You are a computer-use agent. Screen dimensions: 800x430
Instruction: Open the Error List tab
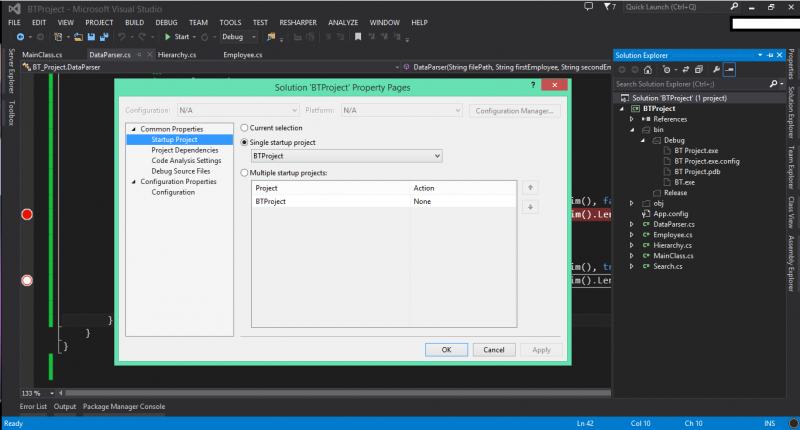click(x=33, y=407)
